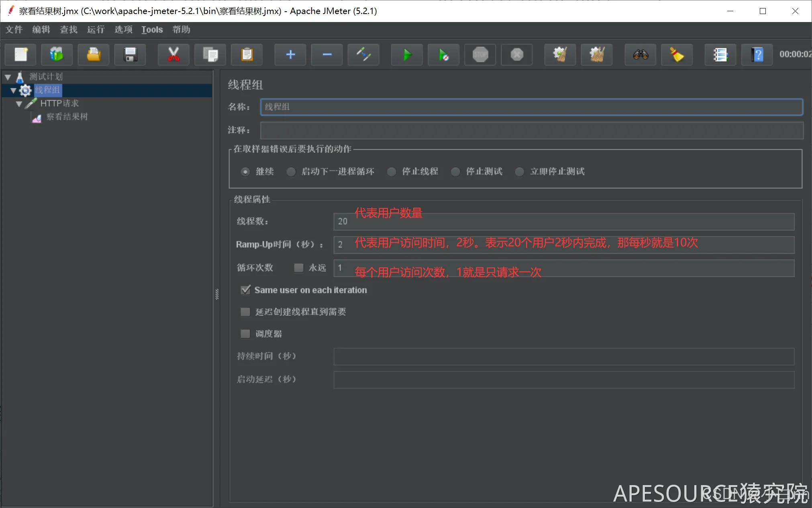The height and width of the screenshot is (508, 812).
Task: Open the Tools menu
Action: [152, 30]
